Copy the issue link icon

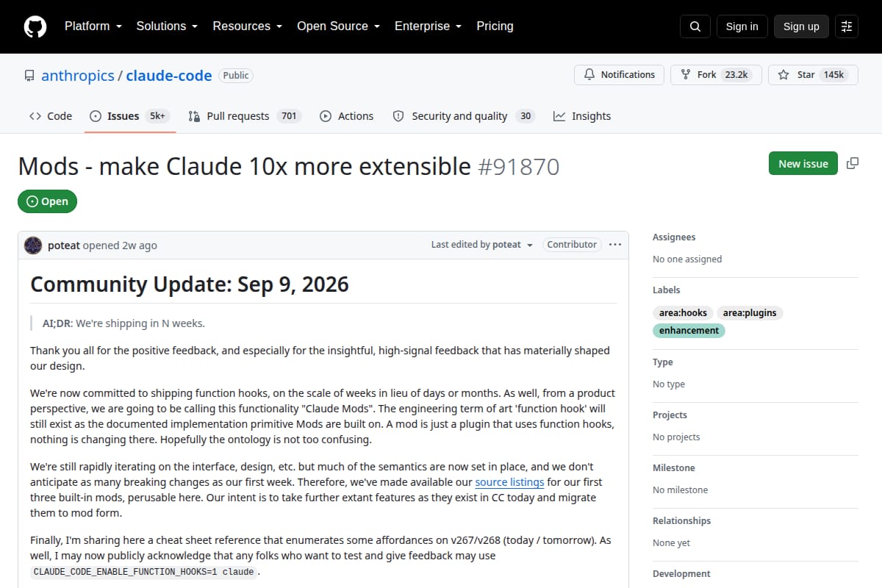point(853,163)
